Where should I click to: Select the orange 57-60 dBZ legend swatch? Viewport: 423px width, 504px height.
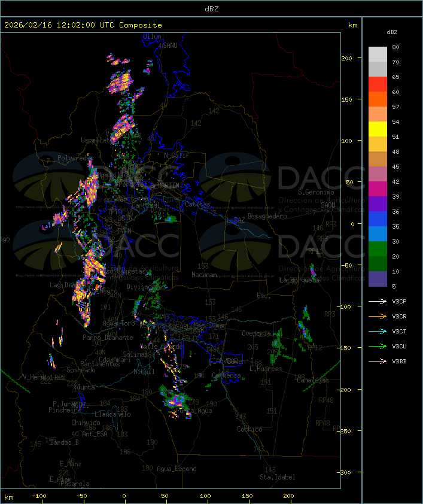(x=378, y=99)
